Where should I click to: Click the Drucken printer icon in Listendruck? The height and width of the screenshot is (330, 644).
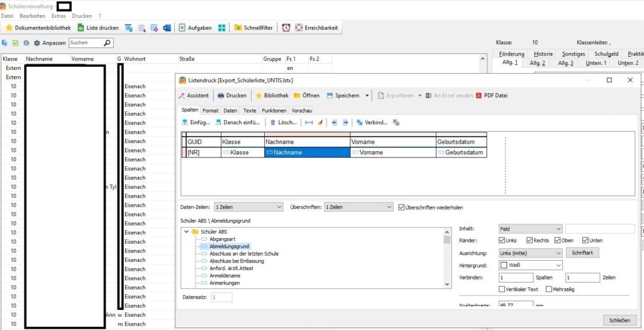[x=221, y=96]
